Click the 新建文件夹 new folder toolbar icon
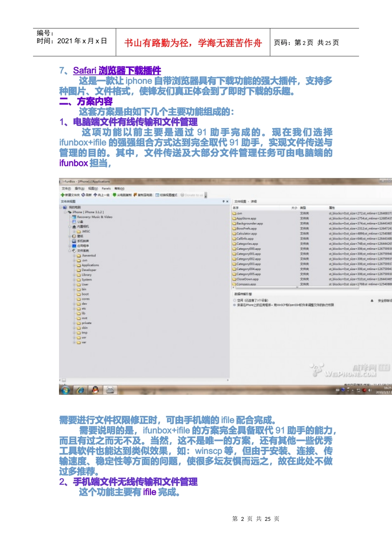392x555 pixels. [x=63, y=195]
